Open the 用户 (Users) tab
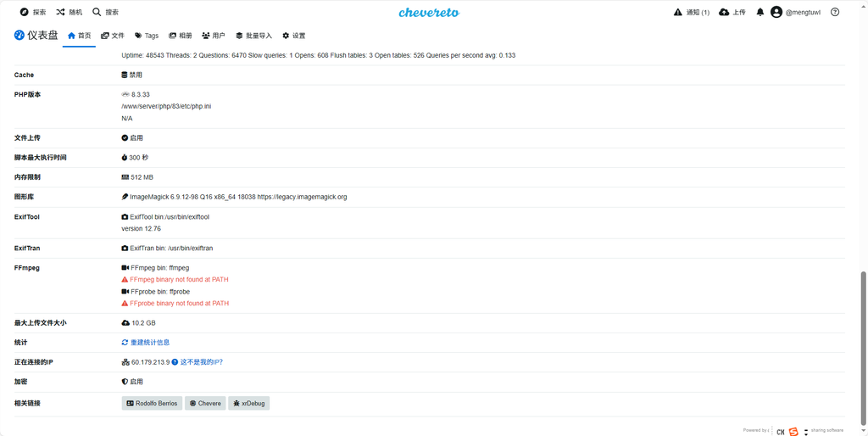This screenshot has height=436, width=868. tap(213, 36)
